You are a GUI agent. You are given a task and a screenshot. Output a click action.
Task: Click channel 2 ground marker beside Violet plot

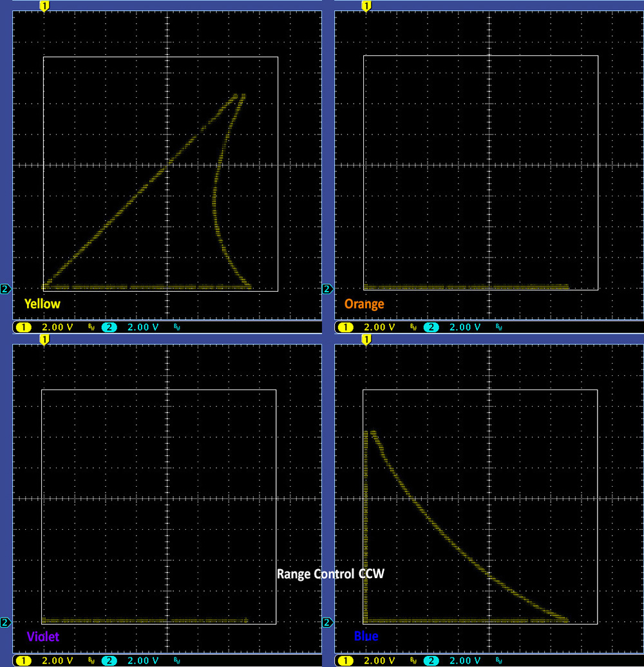coord(5,622)
